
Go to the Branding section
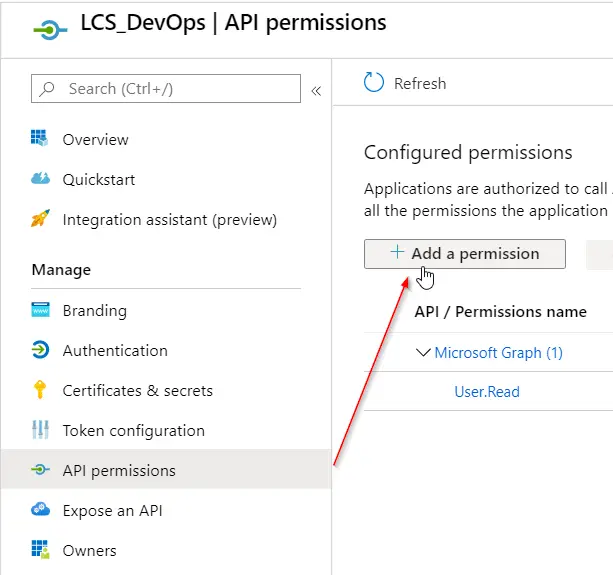[x=95, y=311]
